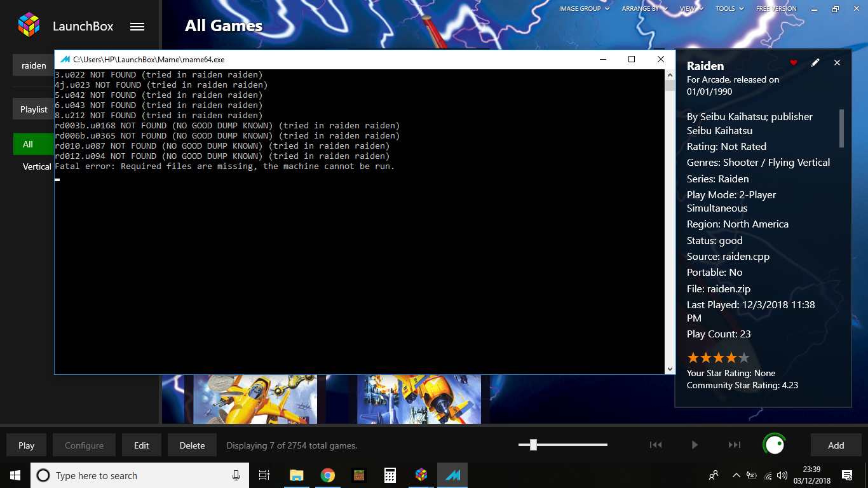Open the Tools dropdown menu
The image size is (868, 488).
coord(729,9)
